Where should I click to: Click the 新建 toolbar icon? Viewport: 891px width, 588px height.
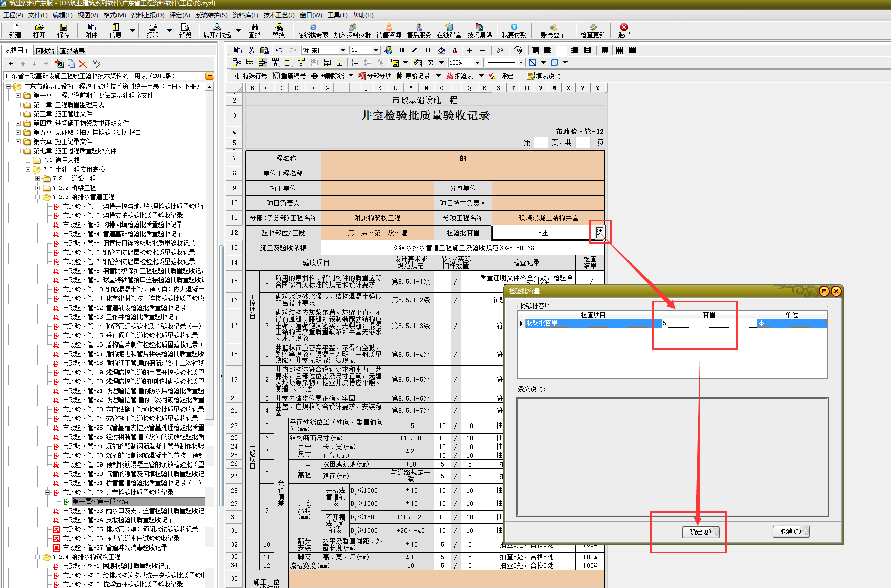tap(15, 31)
